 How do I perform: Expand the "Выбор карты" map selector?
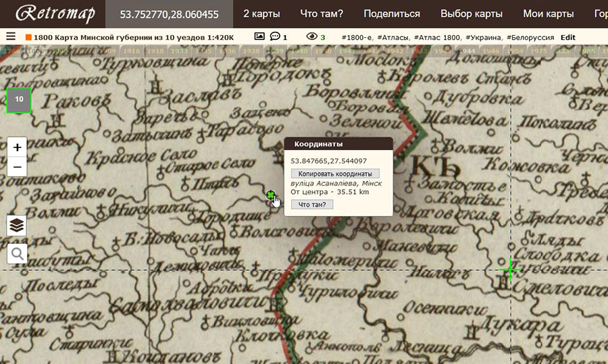point(471,14)
